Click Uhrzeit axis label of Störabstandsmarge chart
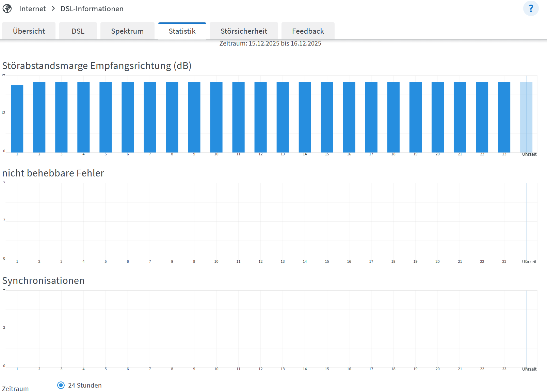 [529, 154]
